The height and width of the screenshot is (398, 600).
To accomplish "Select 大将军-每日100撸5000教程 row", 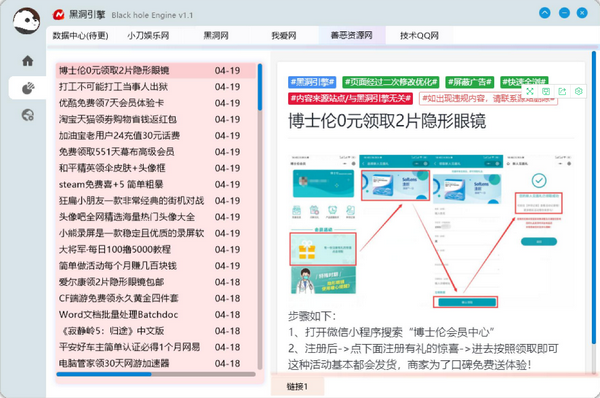I will [x=156, y=250].
